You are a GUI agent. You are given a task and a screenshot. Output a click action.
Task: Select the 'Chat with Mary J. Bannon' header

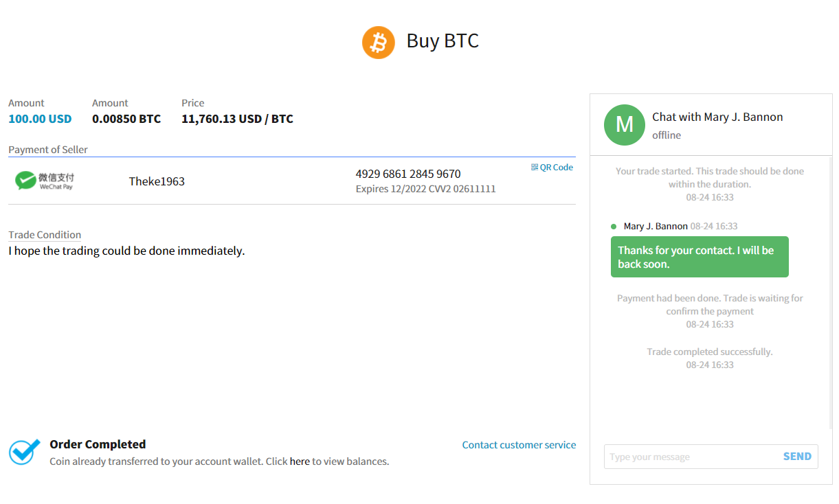coord(717,117)
